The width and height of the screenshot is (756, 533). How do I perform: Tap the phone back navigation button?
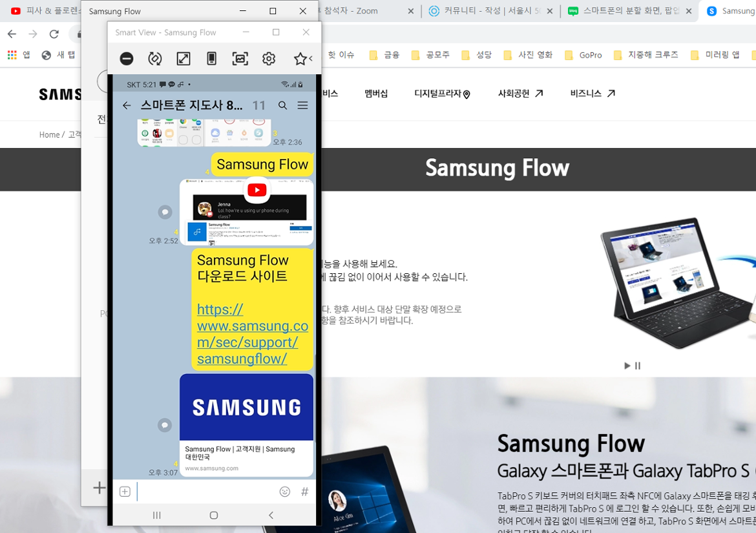pyautogui.click(x=271, y=515)
